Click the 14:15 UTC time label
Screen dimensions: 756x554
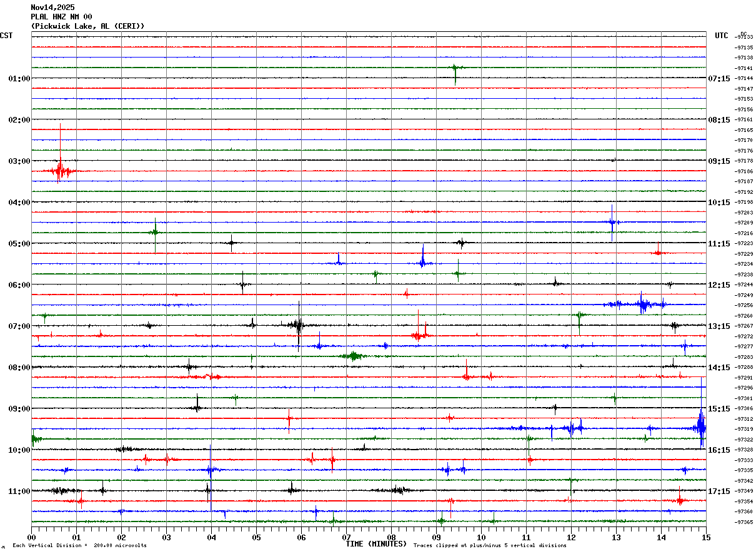(x=719, y=368)
